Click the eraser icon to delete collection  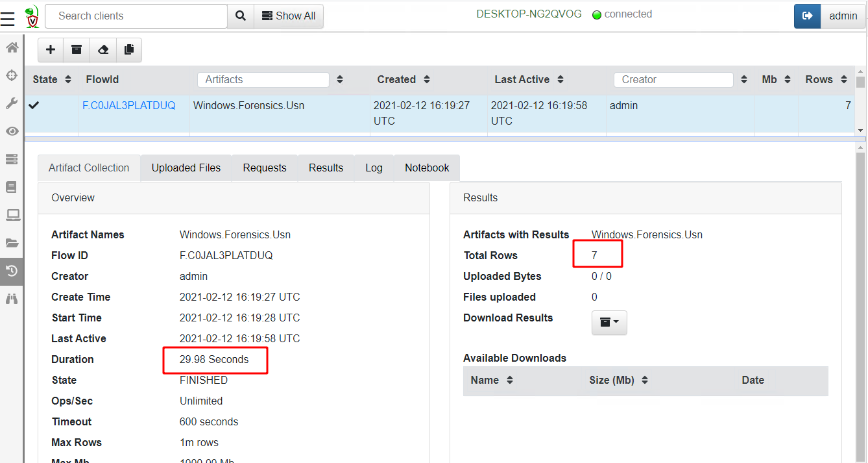tap(102, 50)
